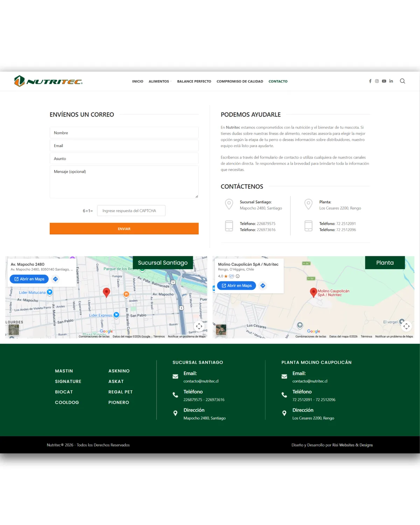Click footer address Los Cesares 2200, Rengo
The width and height of the screenshot is (420, 525).
313,418
